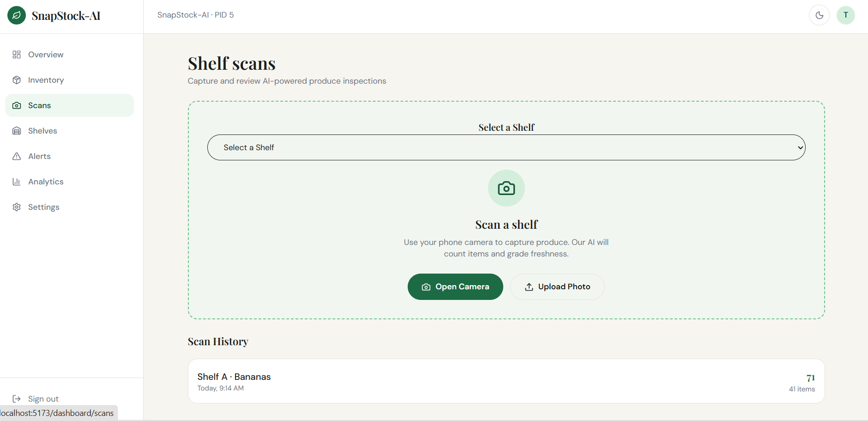Image resolution: width=868 pixels, height=421 pixels.
Task: Click the Analytics bar chart icon
Action: tap(17, 182)
